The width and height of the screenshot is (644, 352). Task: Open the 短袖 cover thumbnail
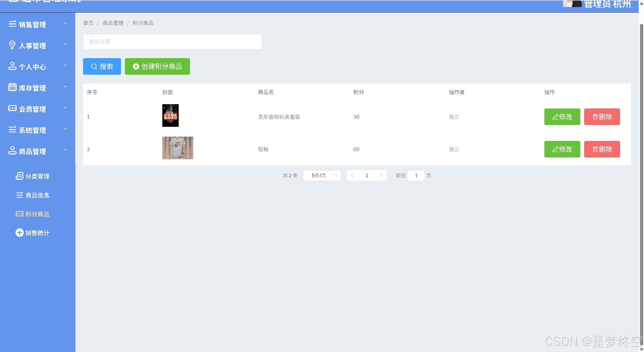coord(178,148)
